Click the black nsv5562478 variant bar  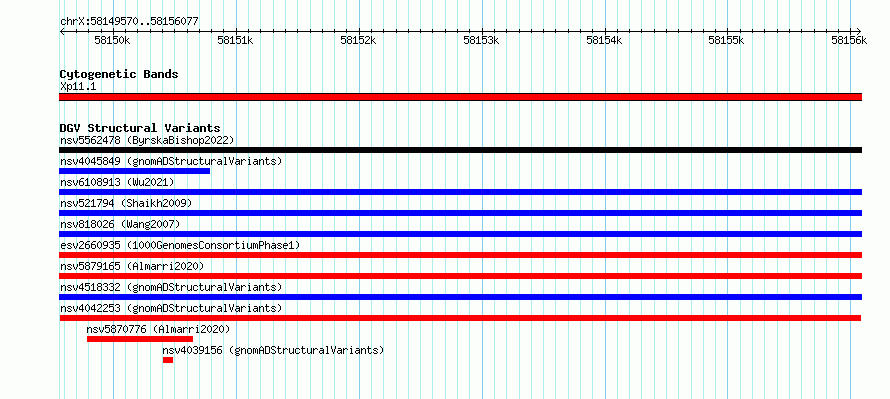tap(460, 150)
